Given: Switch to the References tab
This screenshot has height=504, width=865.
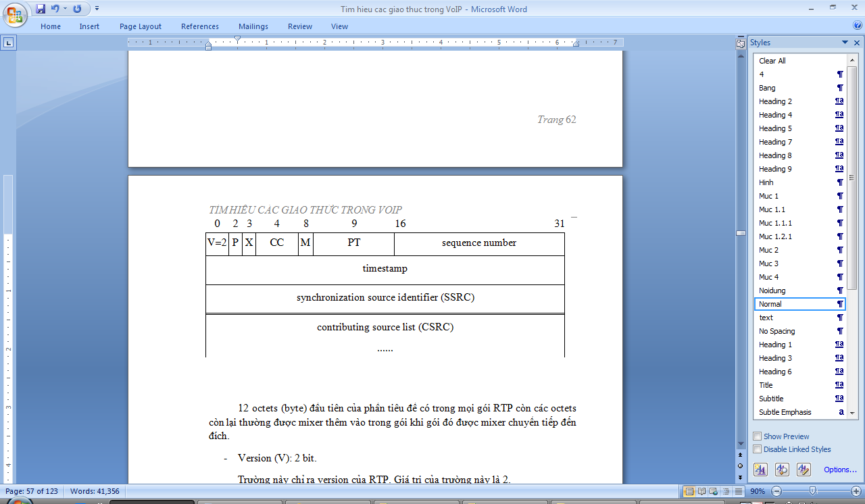Looking at the screenshot, I should tap(200, 26).
